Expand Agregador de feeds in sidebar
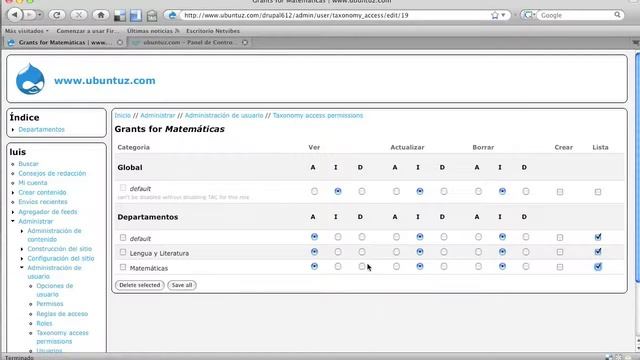The width and height of the screenshot is (640, 360). [13, 212]
